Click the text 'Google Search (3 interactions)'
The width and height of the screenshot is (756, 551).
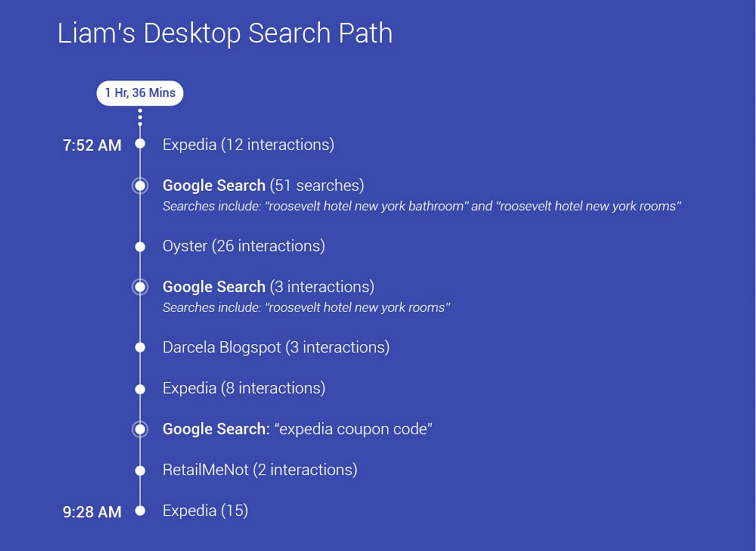tap(268, 287)
